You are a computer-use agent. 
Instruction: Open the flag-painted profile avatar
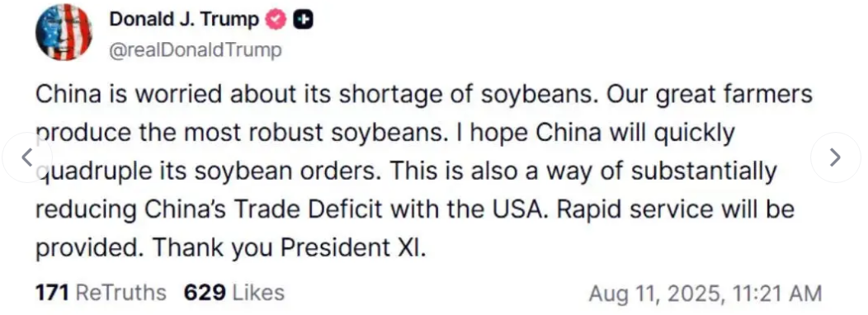pos(64,31)
